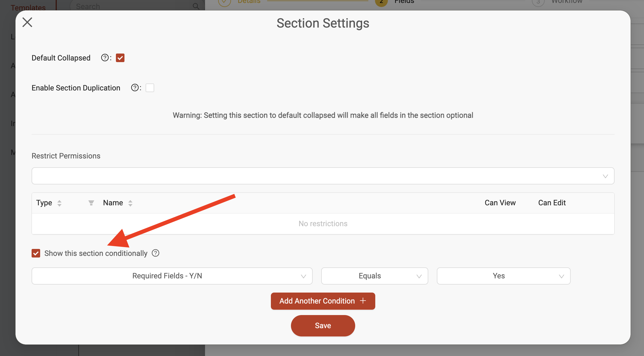Sort the permissions table by Type

(x=59, y=203)
